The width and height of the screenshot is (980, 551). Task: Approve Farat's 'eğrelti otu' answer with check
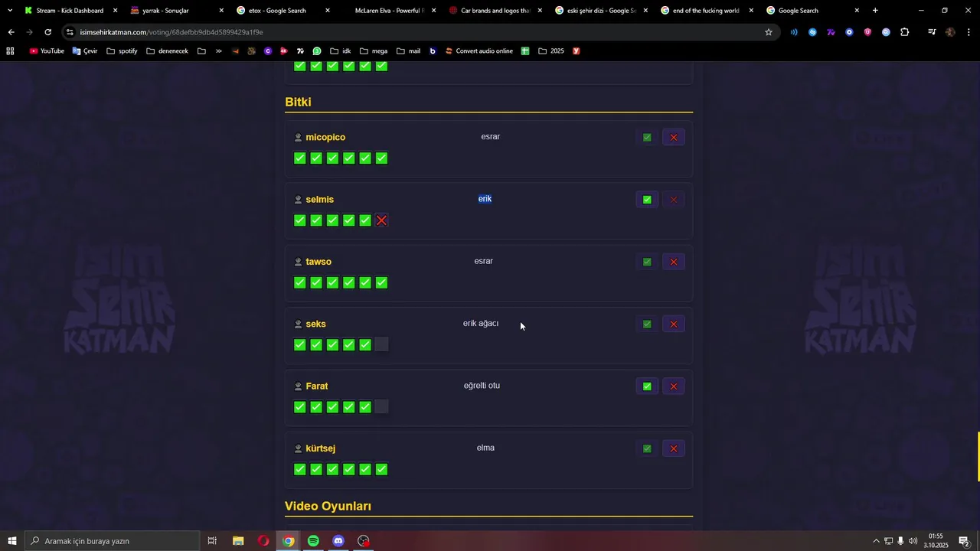[647, 386]
